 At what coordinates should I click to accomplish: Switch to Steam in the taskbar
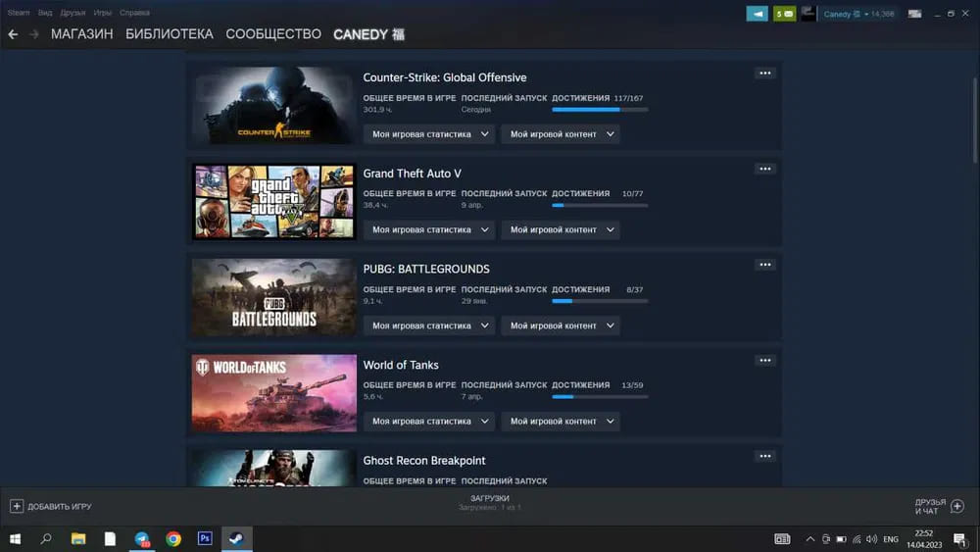pos(237,538)
